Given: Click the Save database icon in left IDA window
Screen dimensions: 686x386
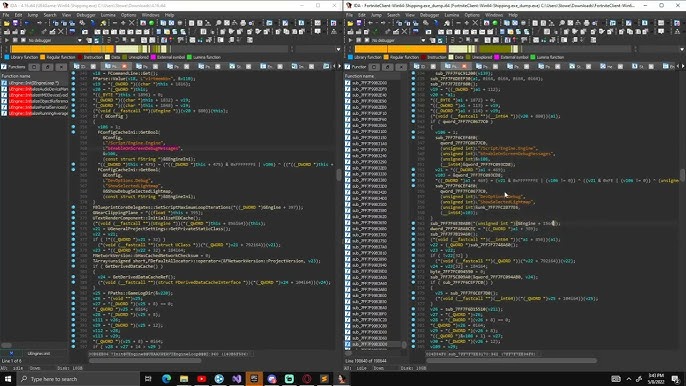Looking at the screenshot, I should click(x=15, y=23).
